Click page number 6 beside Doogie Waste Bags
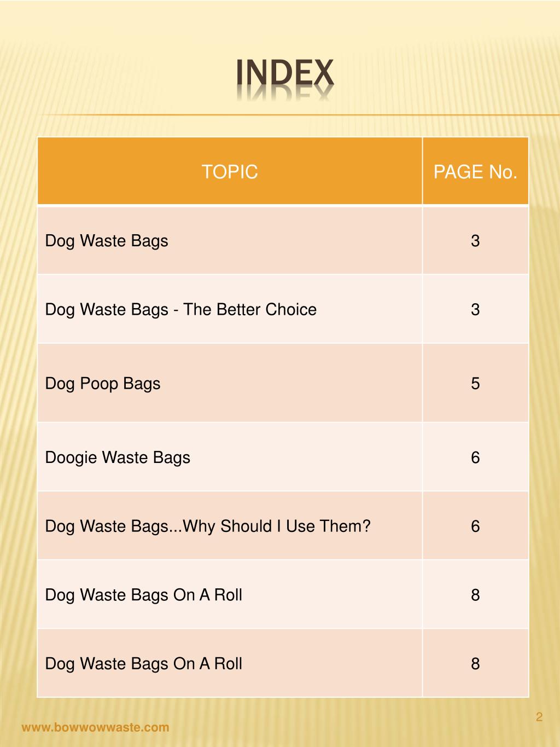The height and width of the screenshot is (747, 560). 475,458
